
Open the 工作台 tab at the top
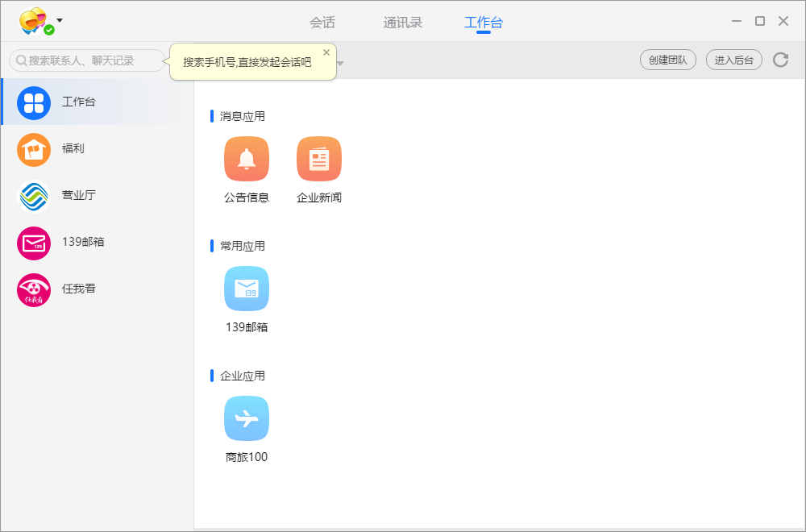click(483, 23)
